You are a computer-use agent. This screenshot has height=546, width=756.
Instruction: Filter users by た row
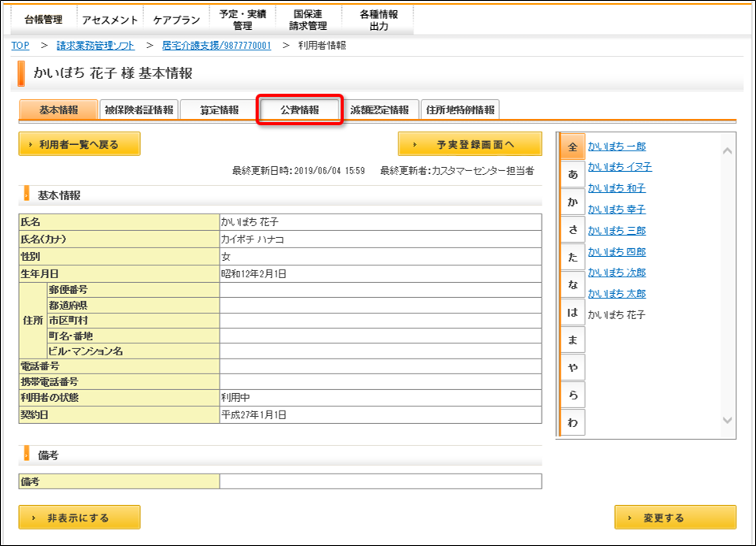(573, 257)
